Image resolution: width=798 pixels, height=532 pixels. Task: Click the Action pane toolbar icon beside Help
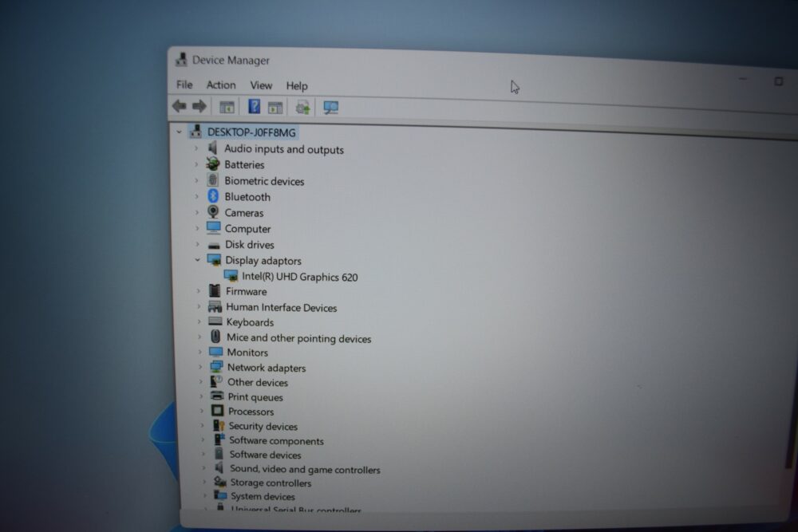275,108
